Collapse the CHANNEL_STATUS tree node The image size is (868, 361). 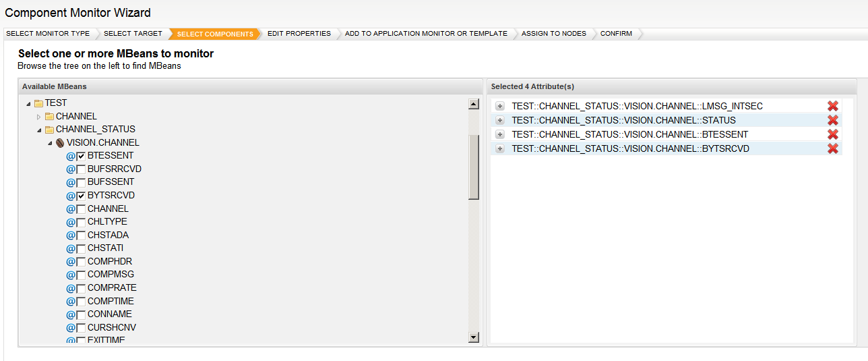click(x=39, y=130)
